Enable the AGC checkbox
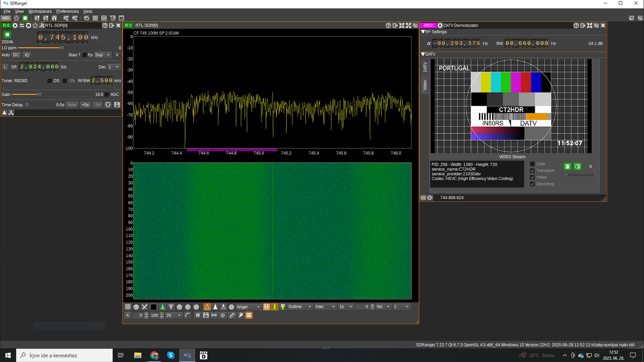Viewport: 644px width, 362px height. coord(107,95)
